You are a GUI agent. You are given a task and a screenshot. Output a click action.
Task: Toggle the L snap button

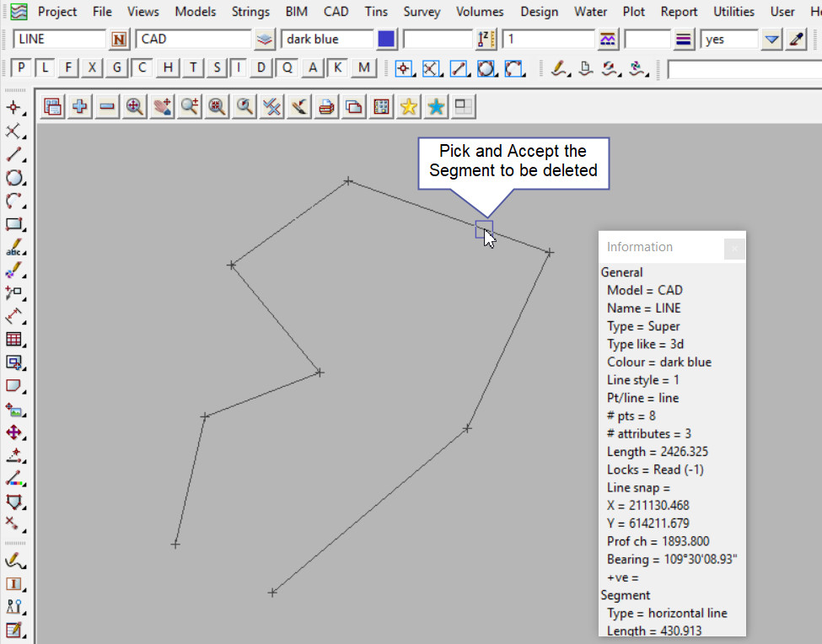click(46, 68)
